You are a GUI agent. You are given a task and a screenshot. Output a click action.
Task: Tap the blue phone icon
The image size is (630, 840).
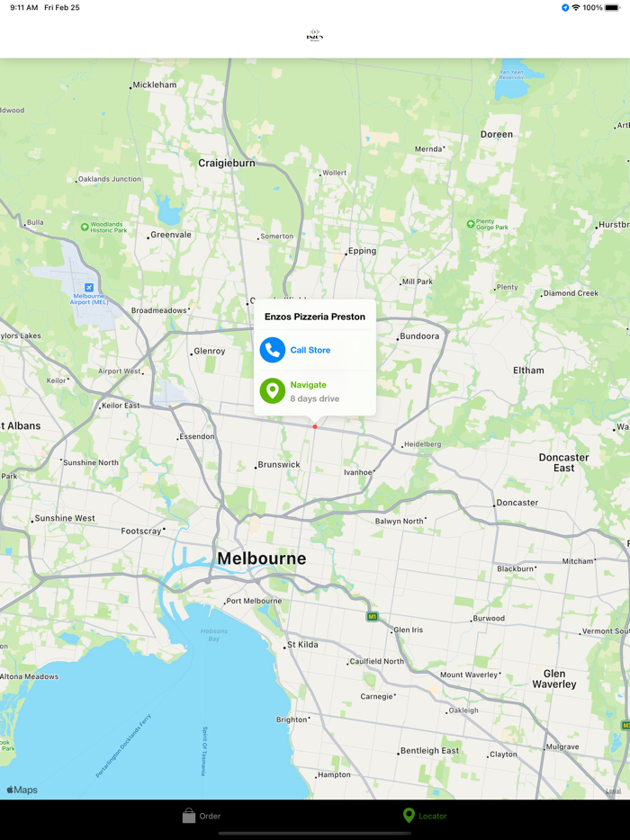tap(273, 350)
